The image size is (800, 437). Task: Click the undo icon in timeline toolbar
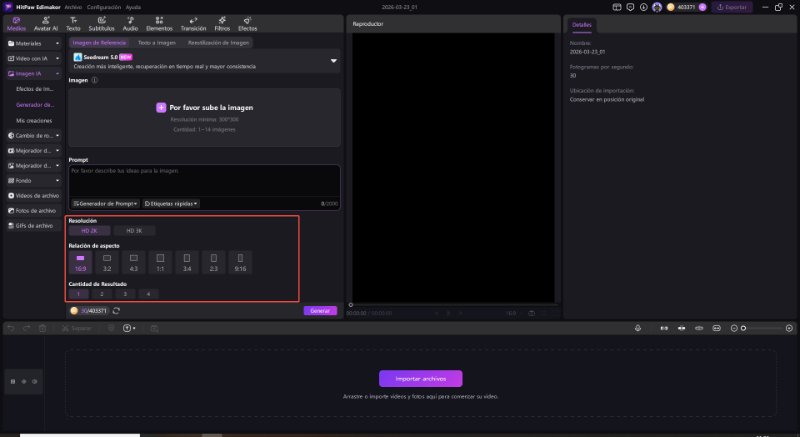[x=11, y=328]
